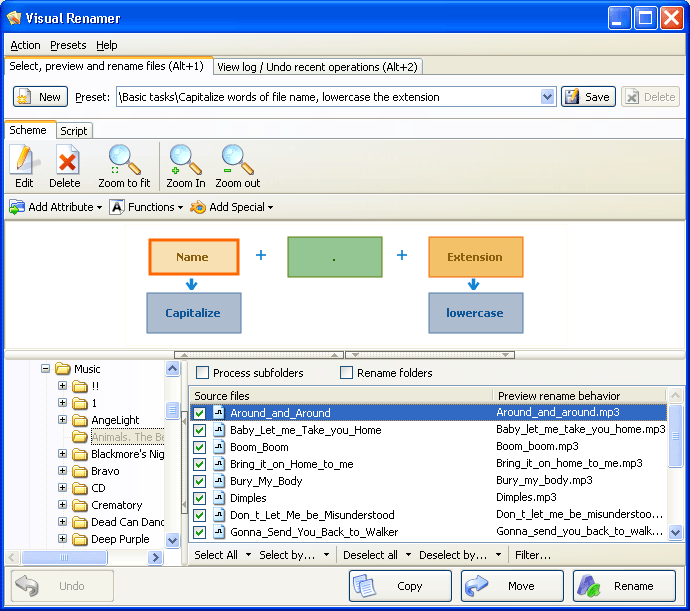Image resolution: width=690 pixels, height=611 pixels.
Task: Switch to the Script tab
Action: pos(73,131)
